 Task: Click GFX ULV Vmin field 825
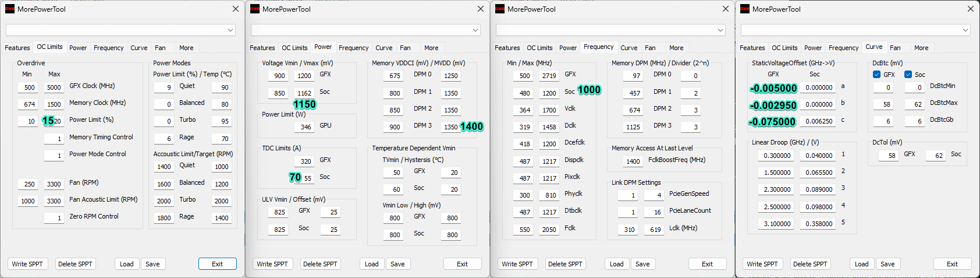278,212
